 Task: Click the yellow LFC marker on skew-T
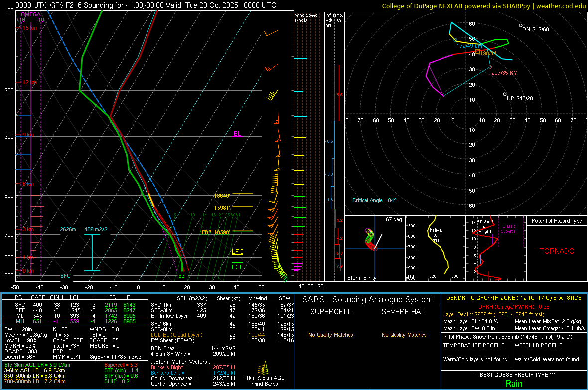click(238, 252)
